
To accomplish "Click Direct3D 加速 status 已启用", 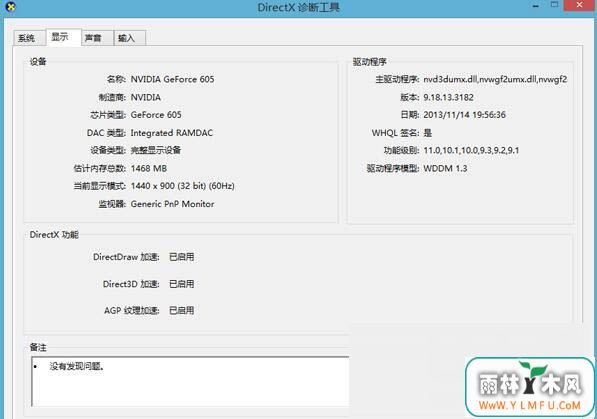I will point(182,284).
